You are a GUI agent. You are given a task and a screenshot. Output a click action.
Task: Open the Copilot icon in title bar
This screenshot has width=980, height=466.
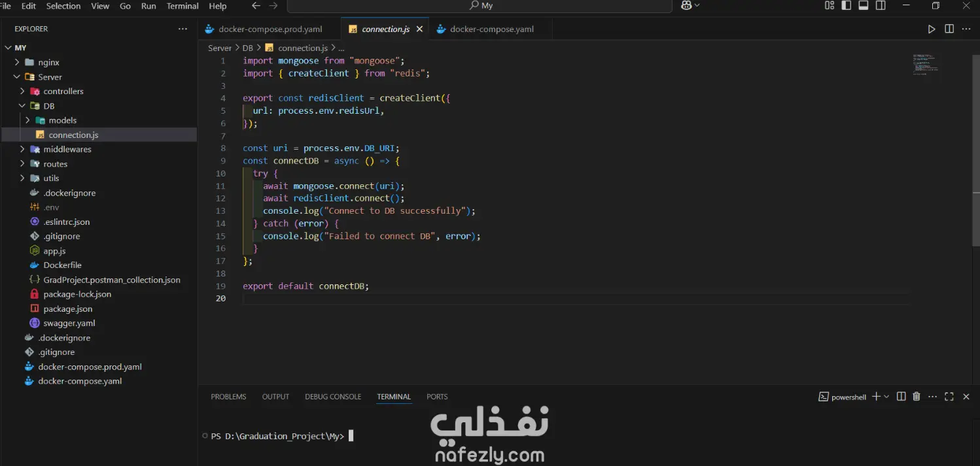click(686, 5)
